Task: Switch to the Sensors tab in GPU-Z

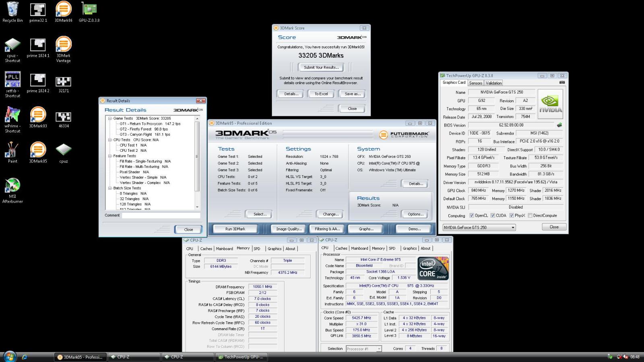Action: (x=475, y=83)
